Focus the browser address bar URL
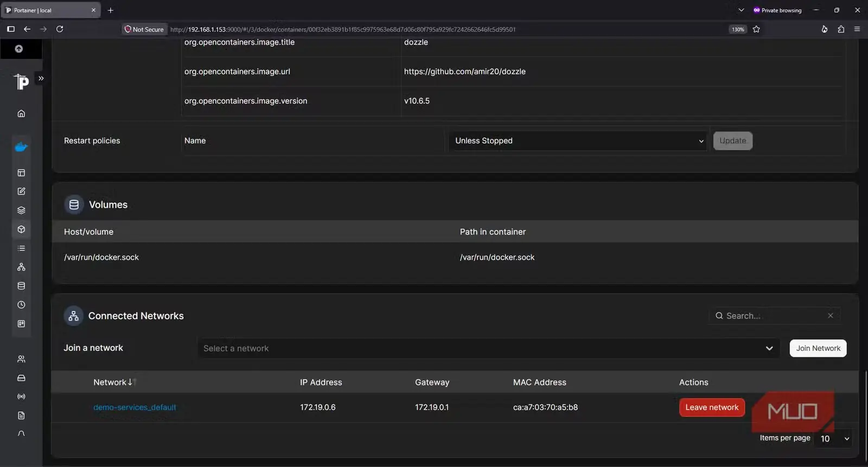Screen dimensions: 868x467 [343, 29]
